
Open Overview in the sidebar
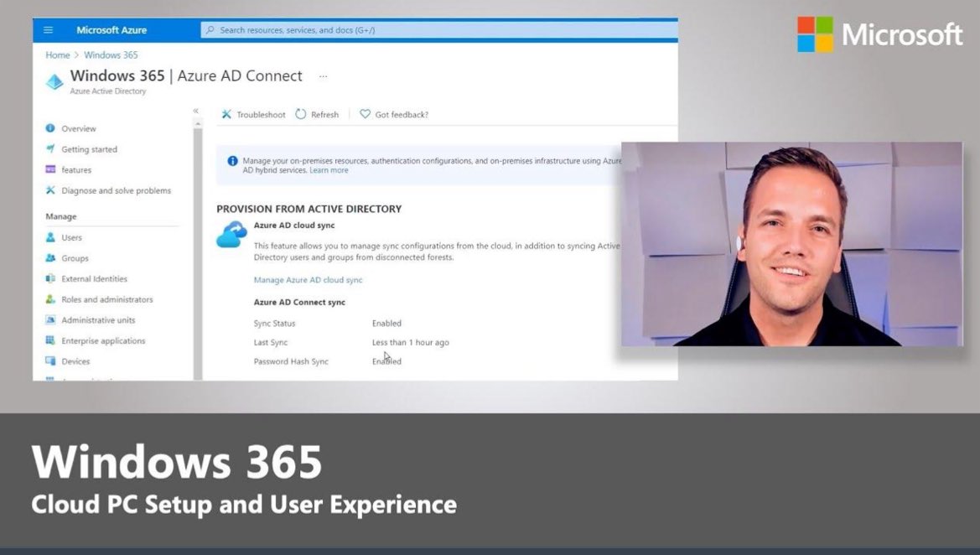coord(79,129)
